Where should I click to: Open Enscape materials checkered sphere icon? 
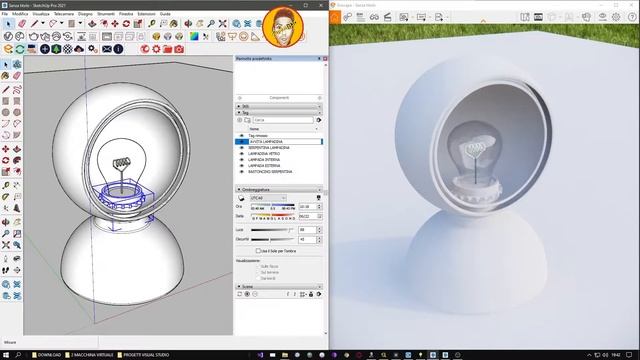point(68,49)
